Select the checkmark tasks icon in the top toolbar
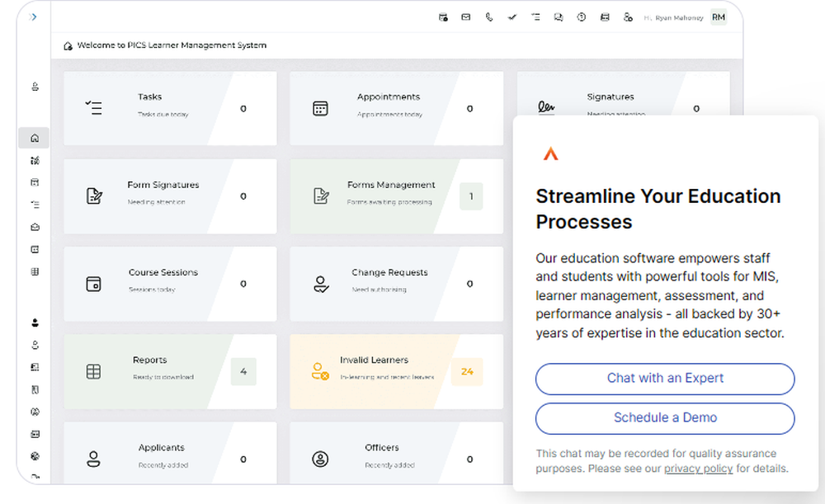The width and height of the screenshot is (825, 504). [511, 16]
